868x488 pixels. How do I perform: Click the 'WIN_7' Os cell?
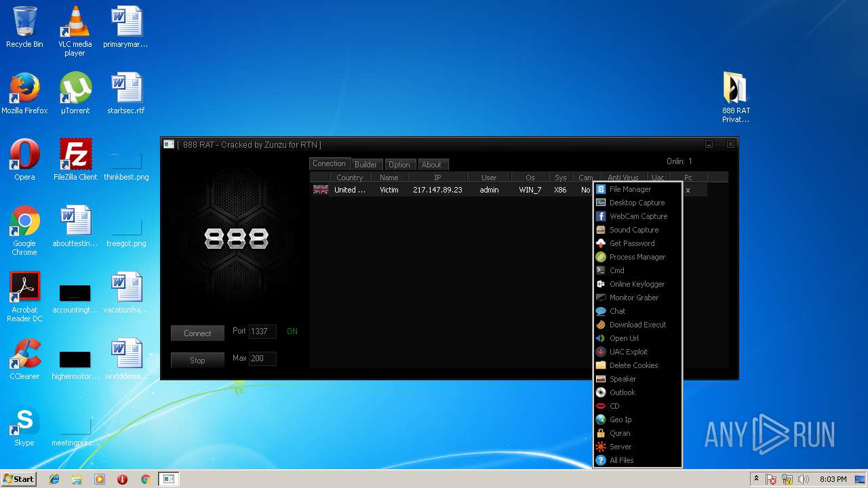(530, 190)
